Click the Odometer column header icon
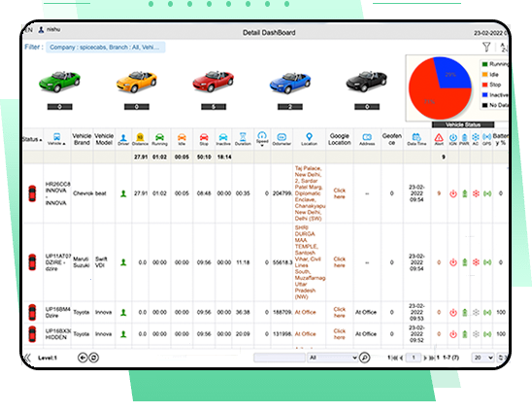 [x=282, y=137]
